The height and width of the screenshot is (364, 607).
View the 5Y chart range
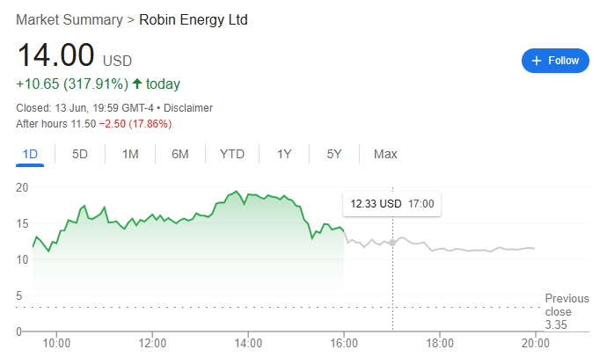[334, 154]
